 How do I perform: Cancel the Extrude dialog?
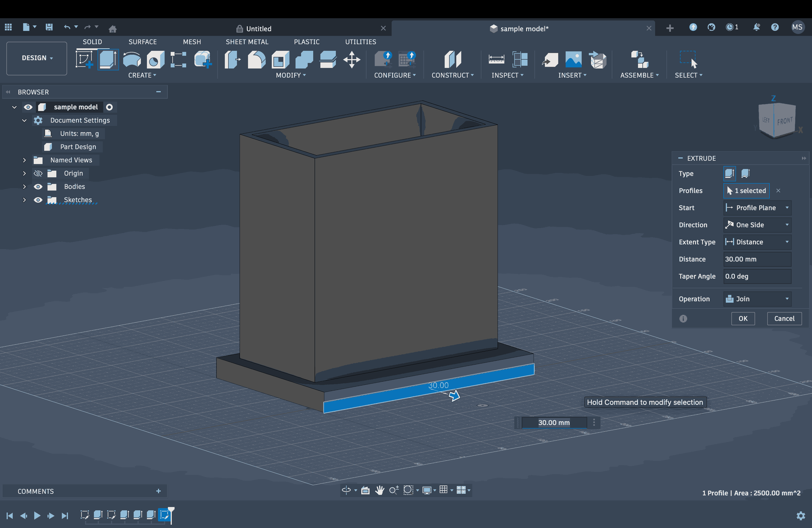(x=784, y=318)
